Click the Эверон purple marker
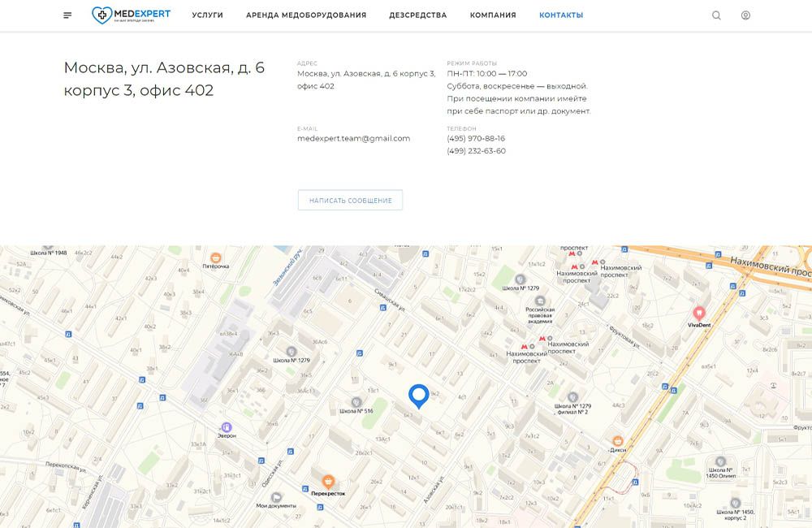Image resolution: width=812 pixels, height=528 pixels. click(226, 426)
